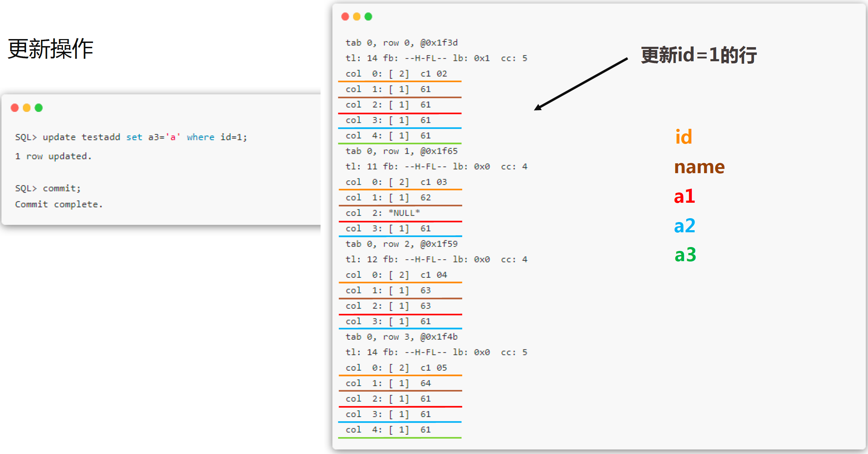Click the red dot in the dump window
This screenshot has width=868, height=454.
pos(345,17)
